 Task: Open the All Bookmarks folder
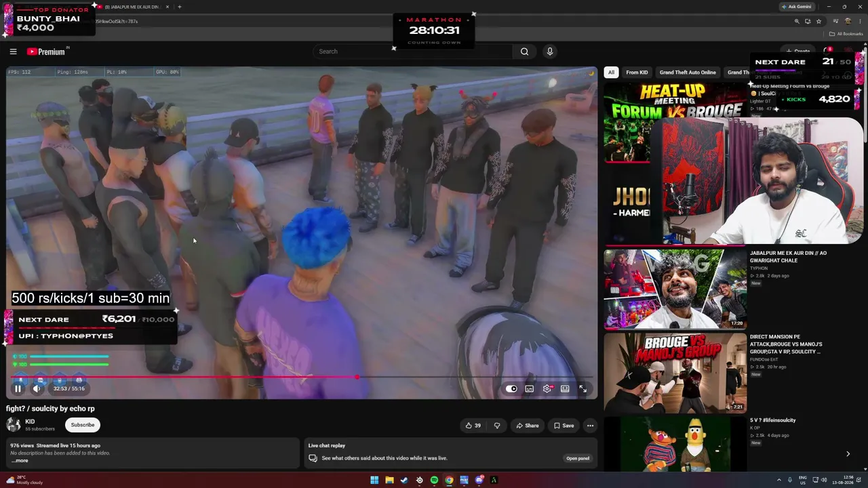(x=846, y=34)
